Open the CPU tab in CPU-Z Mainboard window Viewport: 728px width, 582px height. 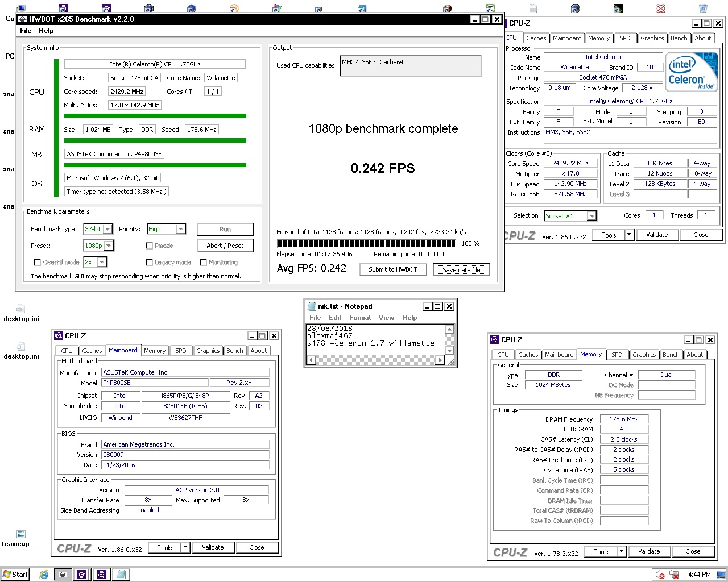click(67, 351)
